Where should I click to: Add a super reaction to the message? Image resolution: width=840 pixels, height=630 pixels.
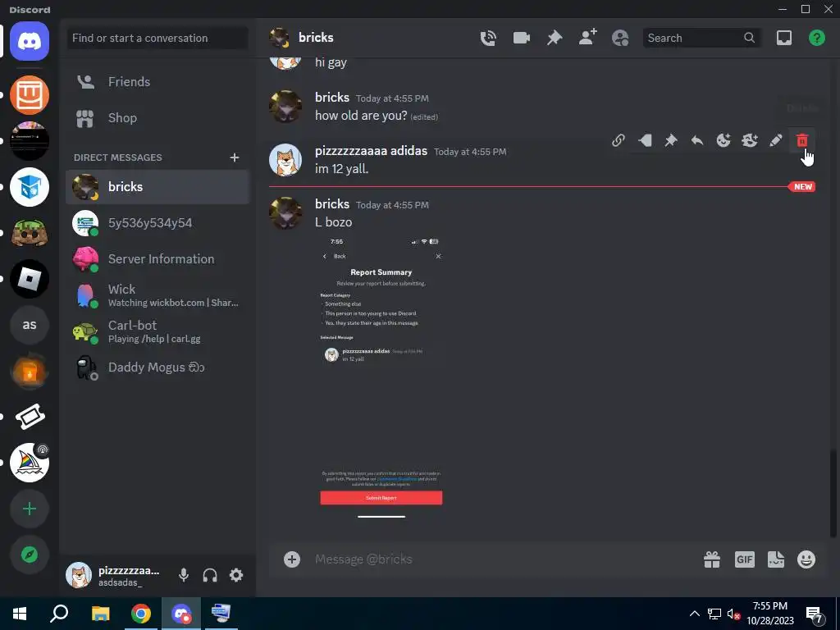(750, 140)
